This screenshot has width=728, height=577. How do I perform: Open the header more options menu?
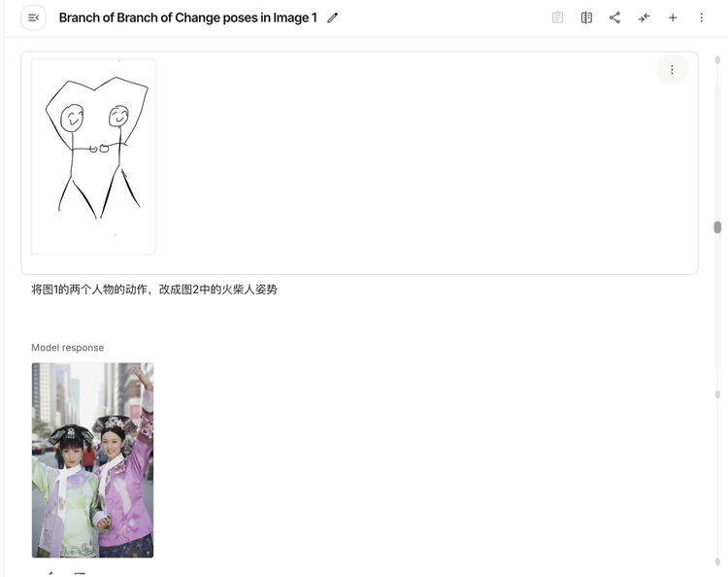(x=702, y=17)
